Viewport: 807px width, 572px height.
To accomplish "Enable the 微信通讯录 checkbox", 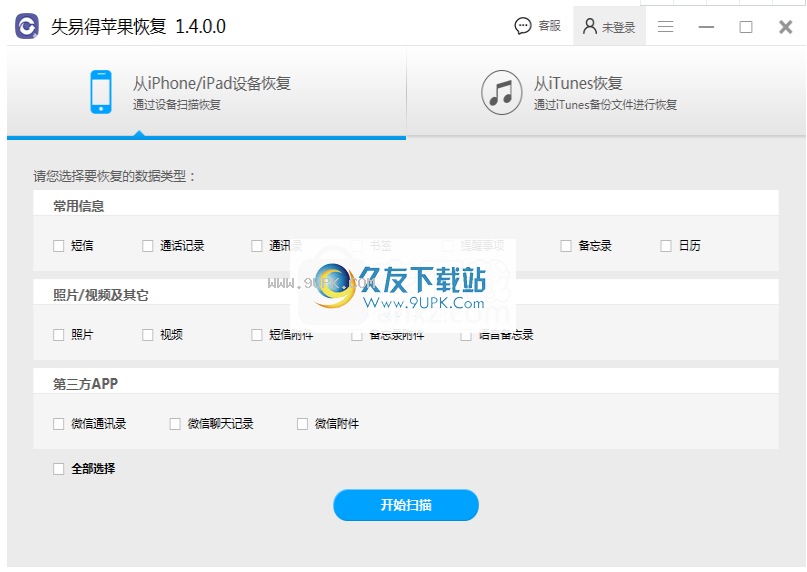I will (x=59, y=424).
